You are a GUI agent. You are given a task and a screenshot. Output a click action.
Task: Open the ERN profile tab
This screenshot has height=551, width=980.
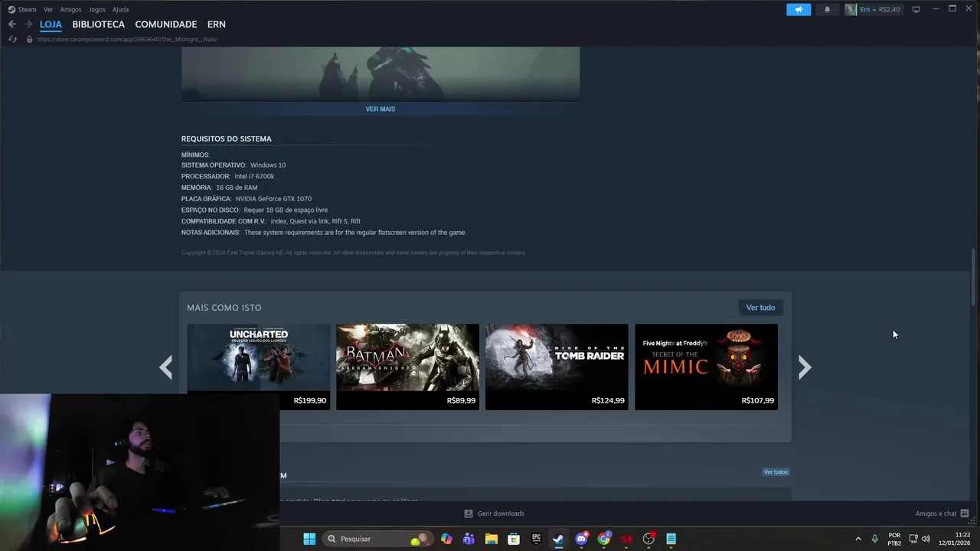tap(216, 24)
